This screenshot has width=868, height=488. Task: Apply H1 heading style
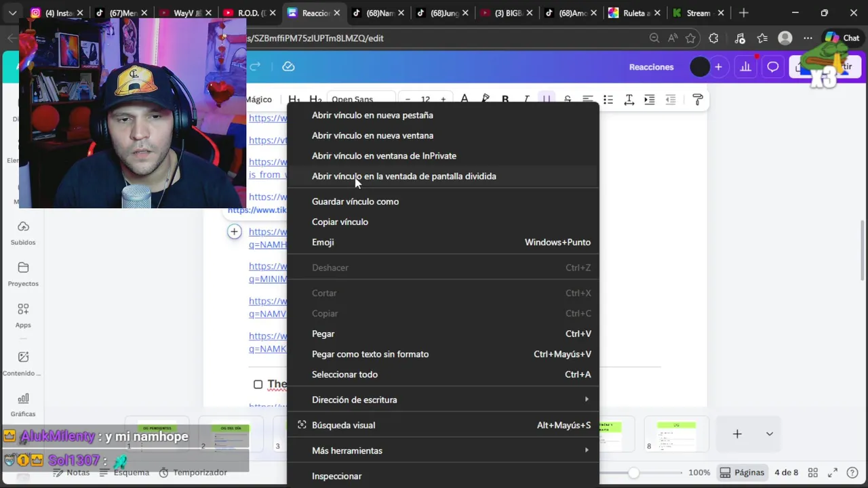click(294, 99)
